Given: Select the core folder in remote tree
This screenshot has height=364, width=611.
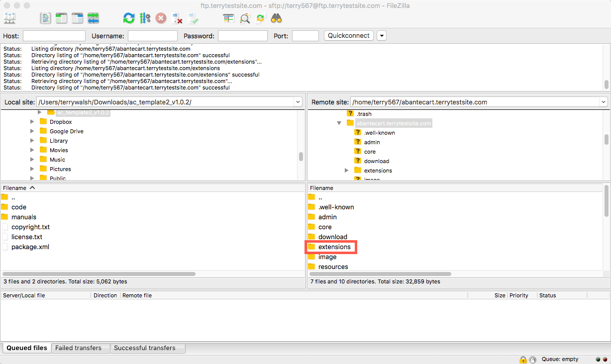Looking at the screenshot, I should click(x=370, y=152).
